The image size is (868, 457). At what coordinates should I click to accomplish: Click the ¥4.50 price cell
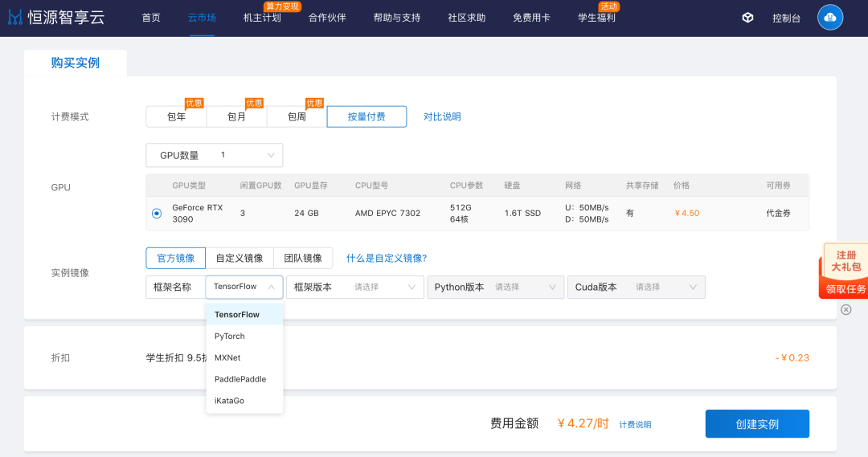(x=687, y=213)
